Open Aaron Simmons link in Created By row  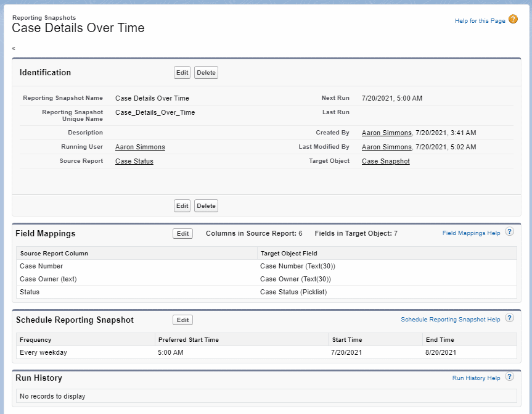tap(387, 133)
